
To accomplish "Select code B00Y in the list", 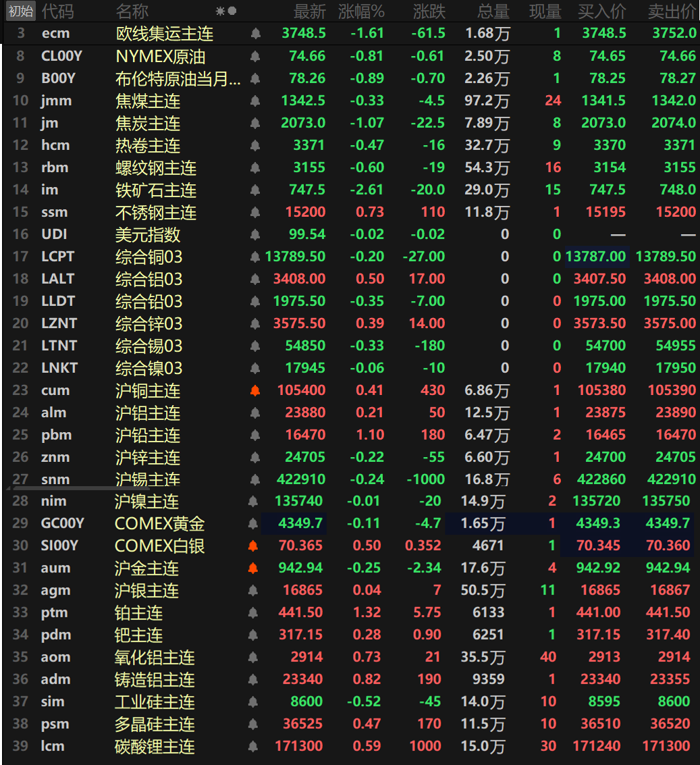I will [58, 78].
